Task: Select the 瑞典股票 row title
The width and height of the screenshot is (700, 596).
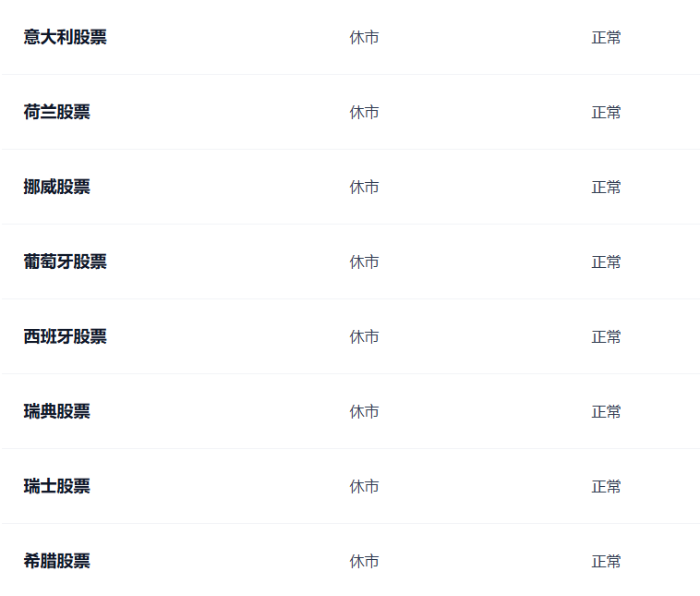Action: tap(56, 411)
